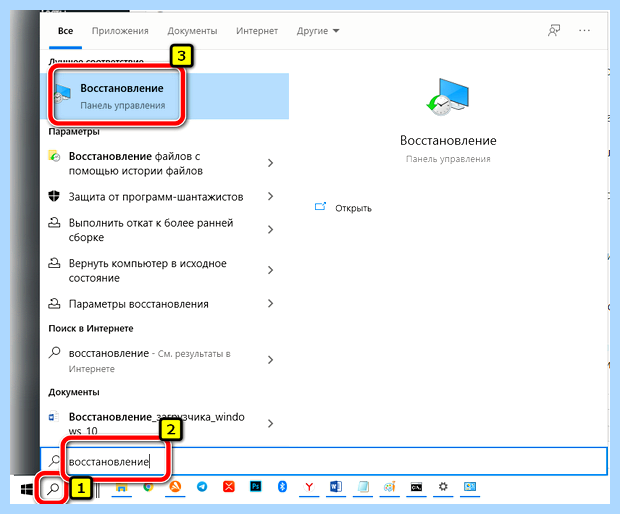This screenshot has height=514, width=620.
Task: Expand arrow for Восстановление_загрузчика document
Action: (270, 423)
